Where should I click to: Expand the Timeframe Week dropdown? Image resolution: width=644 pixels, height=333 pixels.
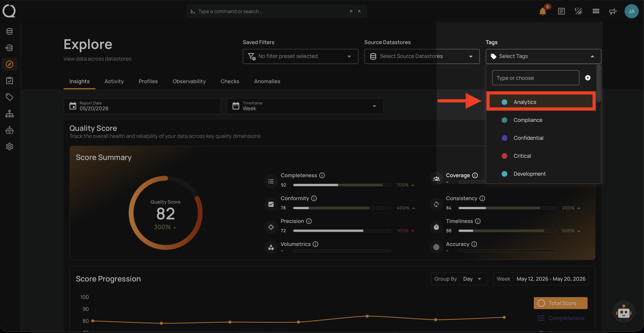305,106
